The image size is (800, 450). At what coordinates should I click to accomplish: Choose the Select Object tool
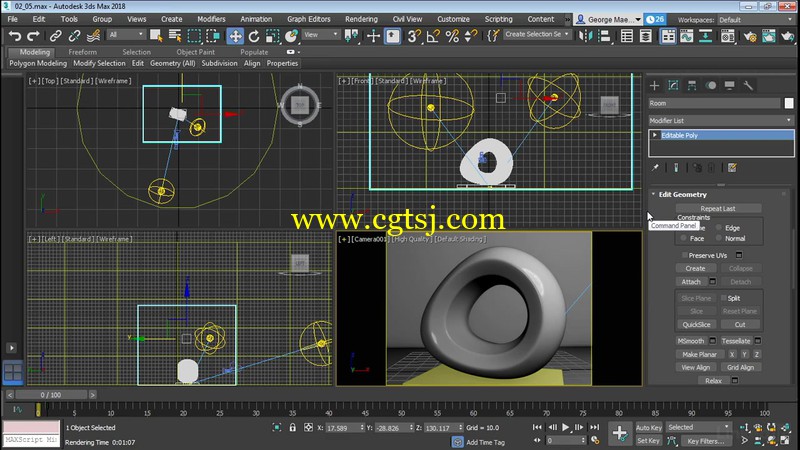(x=156, y=36)
